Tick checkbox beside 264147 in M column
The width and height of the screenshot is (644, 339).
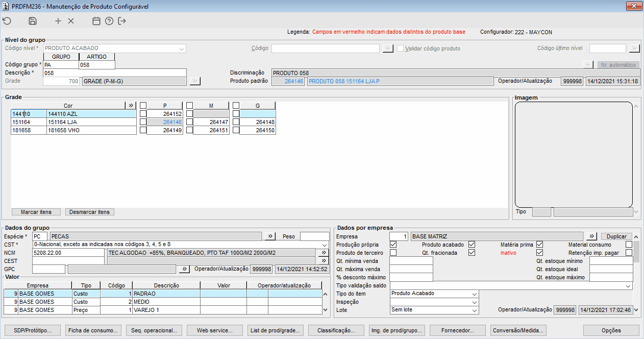[x=189, y=122]
